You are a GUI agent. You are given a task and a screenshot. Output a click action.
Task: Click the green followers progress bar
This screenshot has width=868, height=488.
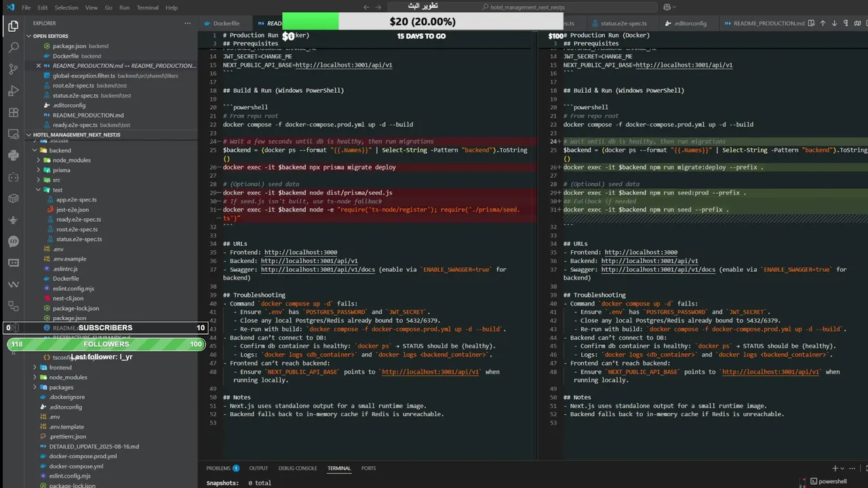click(105, 344)
